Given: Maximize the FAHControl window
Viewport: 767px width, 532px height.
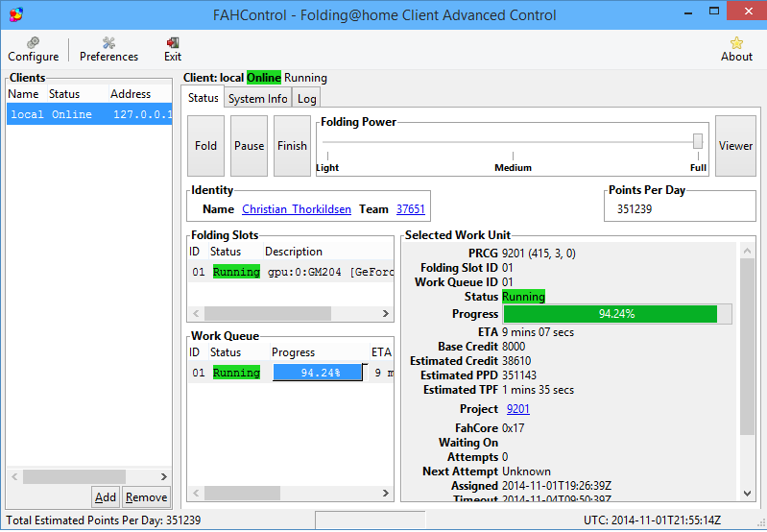Looking at the screenshot, I should [714, 12].
